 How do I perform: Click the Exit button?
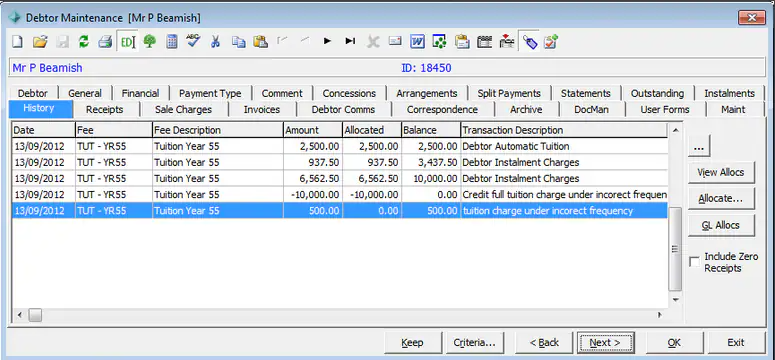coord(735,342)
